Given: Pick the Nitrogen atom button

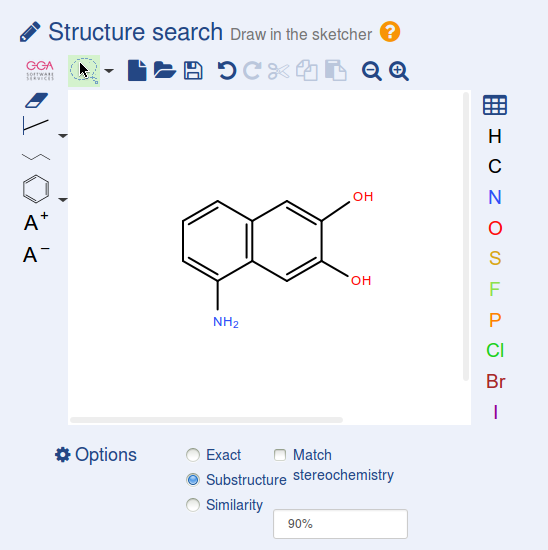Looking at the screenshot, I should 495,197.
